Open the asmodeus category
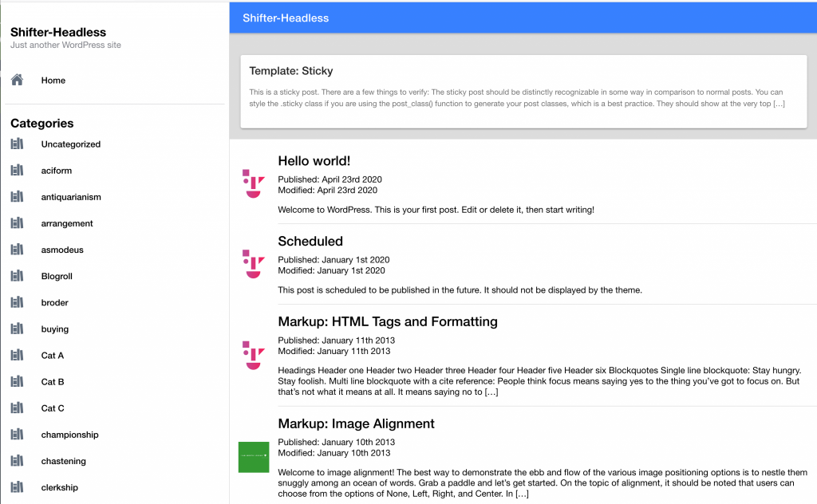This screenshot has width=817, height=504. tap(62, 250)
